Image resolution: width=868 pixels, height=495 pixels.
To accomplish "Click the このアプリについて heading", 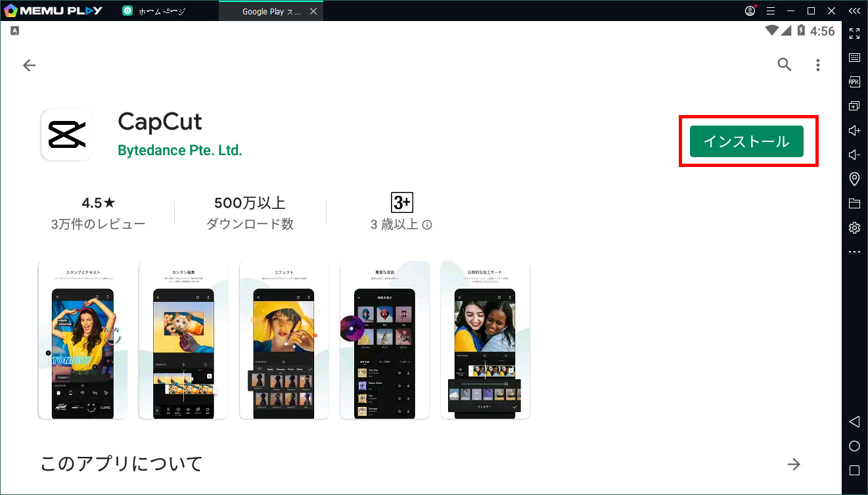I will click(122, 464).
